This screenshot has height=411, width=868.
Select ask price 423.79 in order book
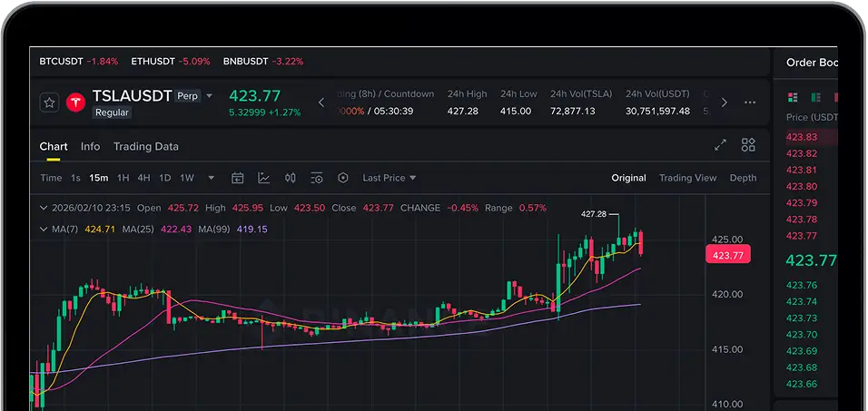(802, 203)
